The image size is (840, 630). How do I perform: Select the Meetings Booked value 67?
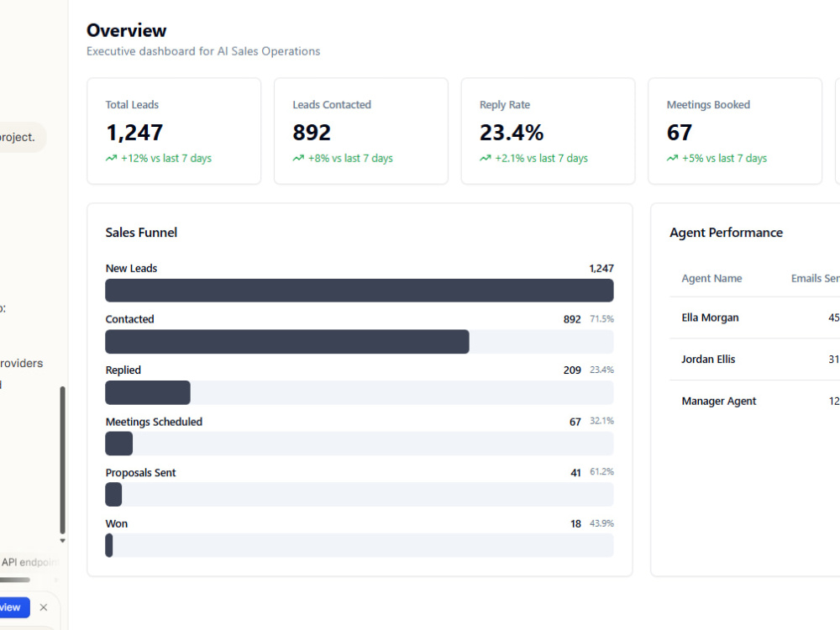pyautogui.click(x=680, y=133)
